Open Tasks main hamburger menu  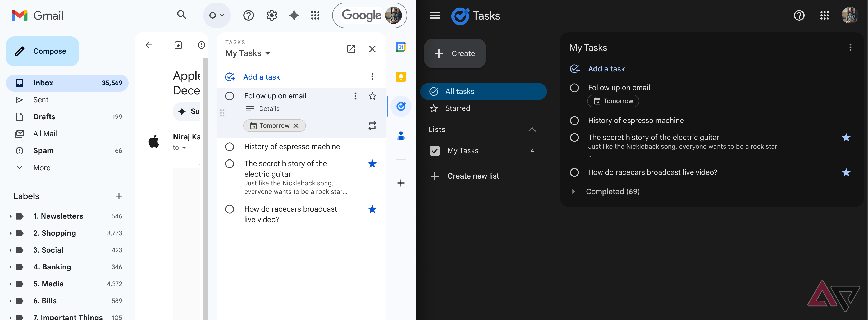[435, 16]
